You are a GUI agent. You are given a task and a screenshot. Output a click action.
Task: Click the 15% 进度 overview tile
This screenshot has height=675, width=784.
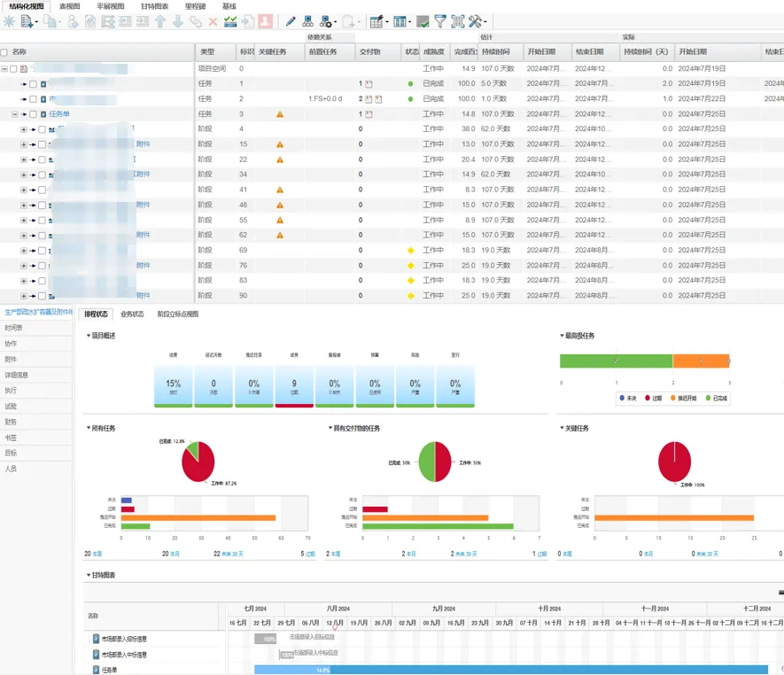pos(173,384)
